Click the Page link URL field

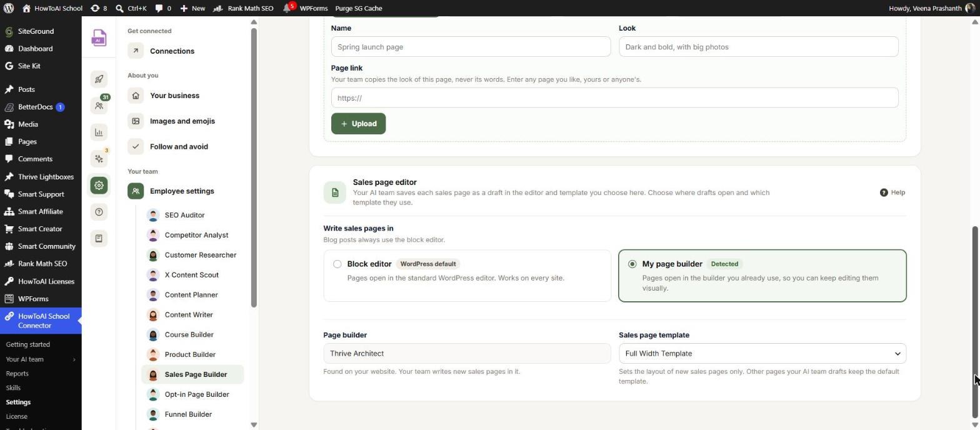[614, 98]
